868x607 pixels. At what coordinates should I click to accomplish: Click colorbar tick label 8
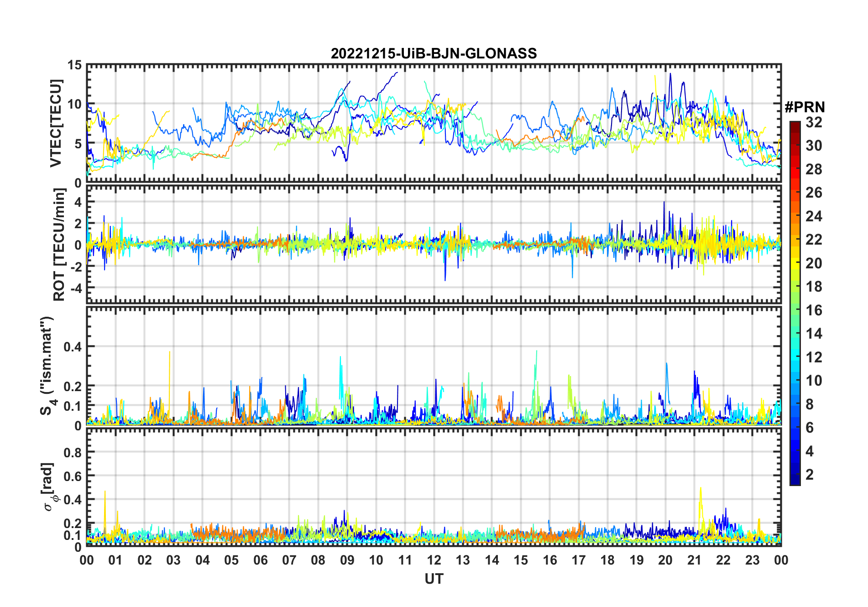[810, 404]
